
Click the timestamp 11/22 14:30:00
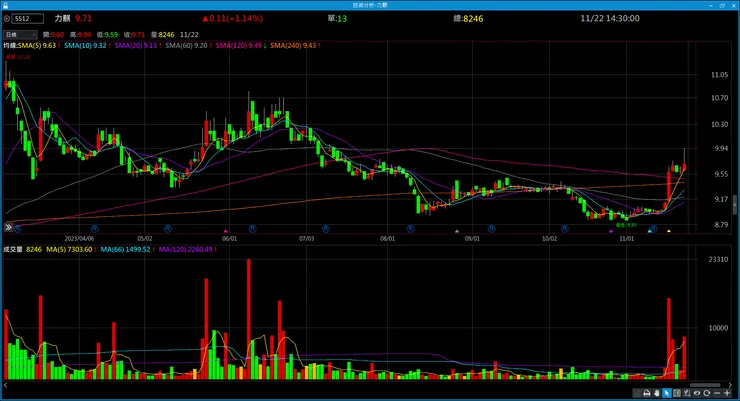click(610, 18)
